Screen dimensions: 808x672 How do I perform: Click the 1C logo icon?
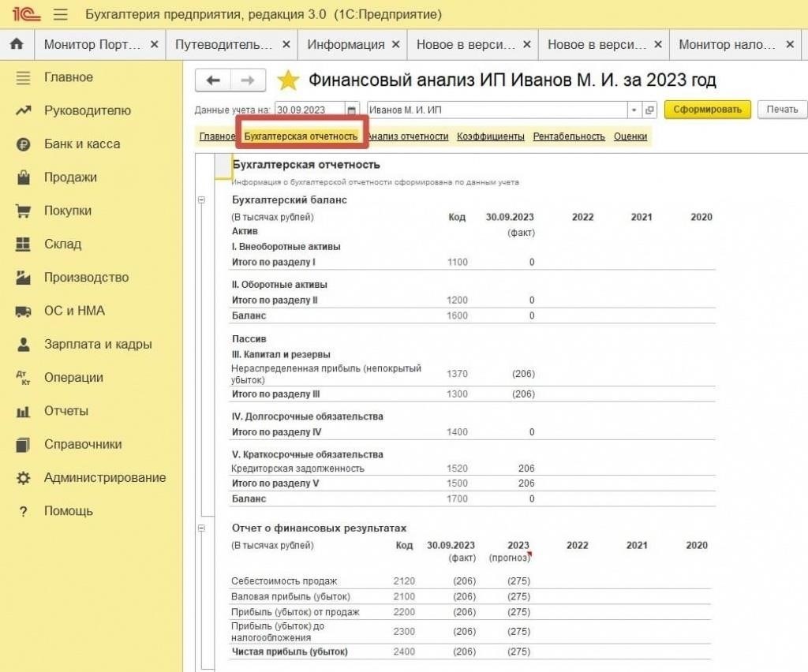coord(26,14)
